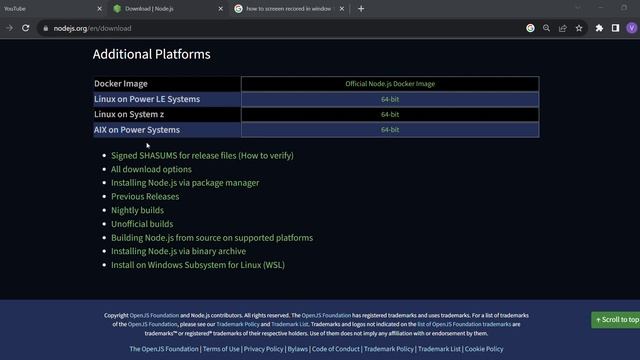Open Unofficial builds link

tap(142, 224)
